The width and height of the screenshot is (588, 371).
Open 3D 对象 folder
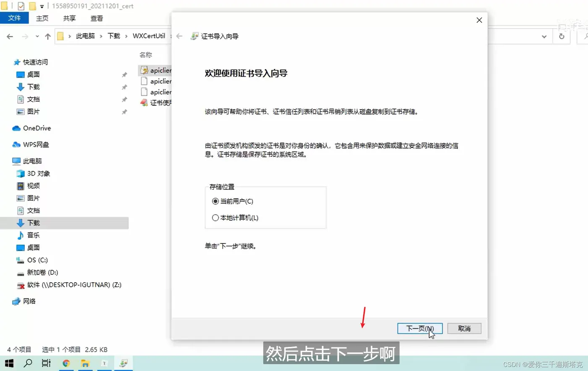coord(38,174)
